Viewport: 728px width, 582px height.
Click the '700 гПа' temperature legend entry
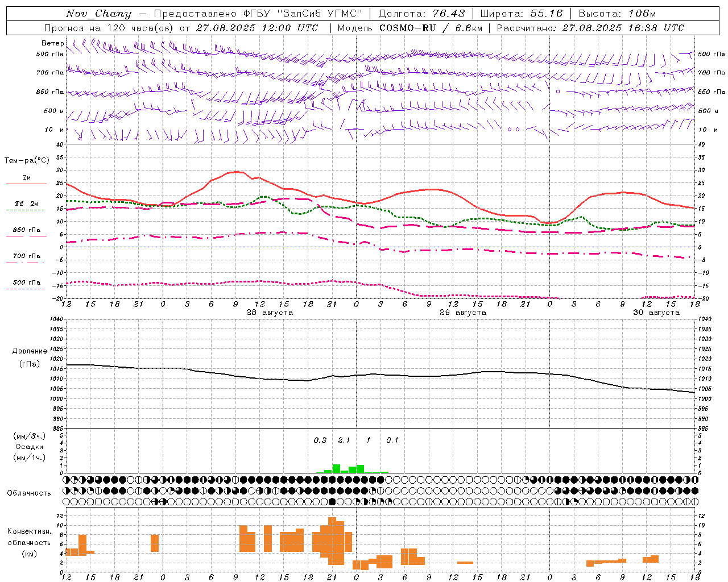[x=27, y=256]
